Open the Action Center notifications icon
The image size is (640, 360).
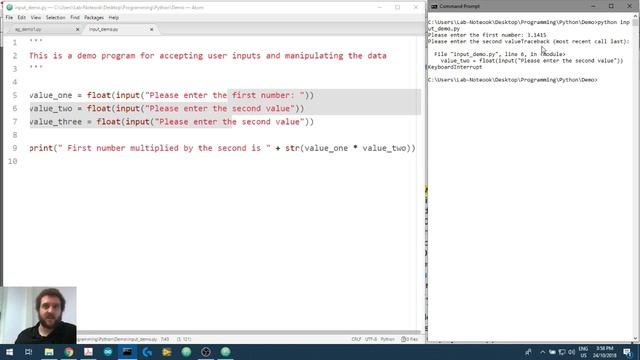627,352
